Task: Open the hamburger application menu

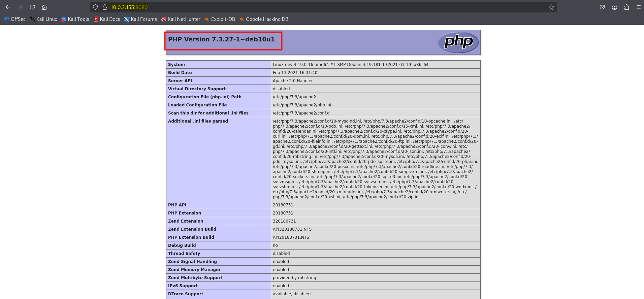Action: pyautogui.click(x=638, y=7)
